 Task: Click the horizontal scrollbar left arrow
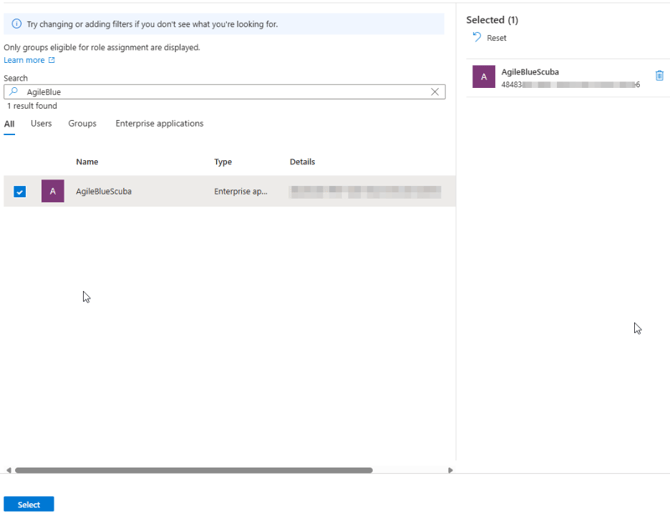click(x=8, y=470)
